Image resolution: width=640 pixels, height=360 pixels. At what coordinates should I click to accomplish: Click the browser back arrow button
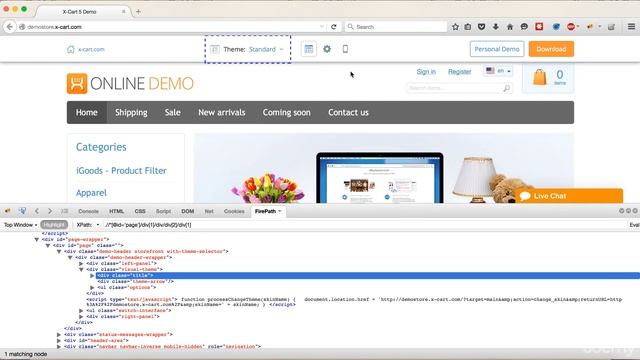point(9,27)
